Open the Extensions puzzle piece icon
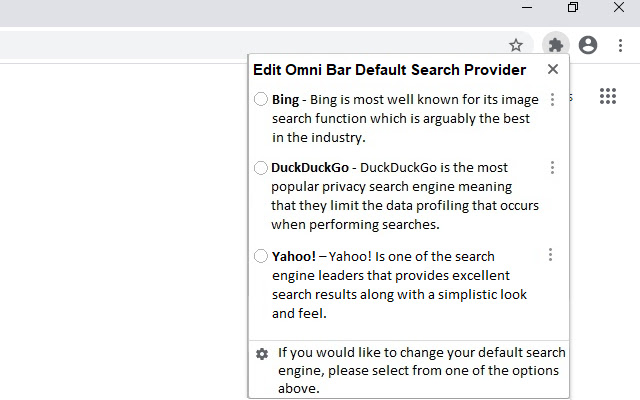This screenshot has width=640, height=400. pyautogui.click(x=556, y=45)
